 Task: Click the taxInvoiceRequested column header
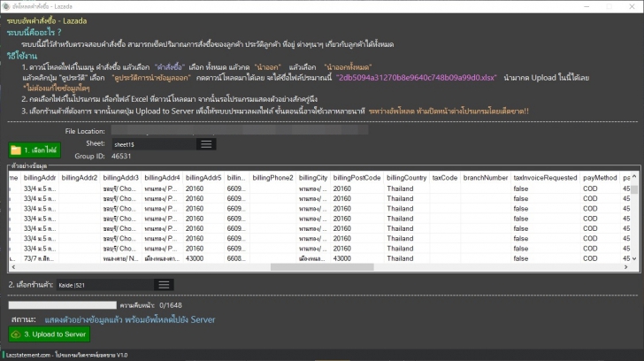pos(545,178)
